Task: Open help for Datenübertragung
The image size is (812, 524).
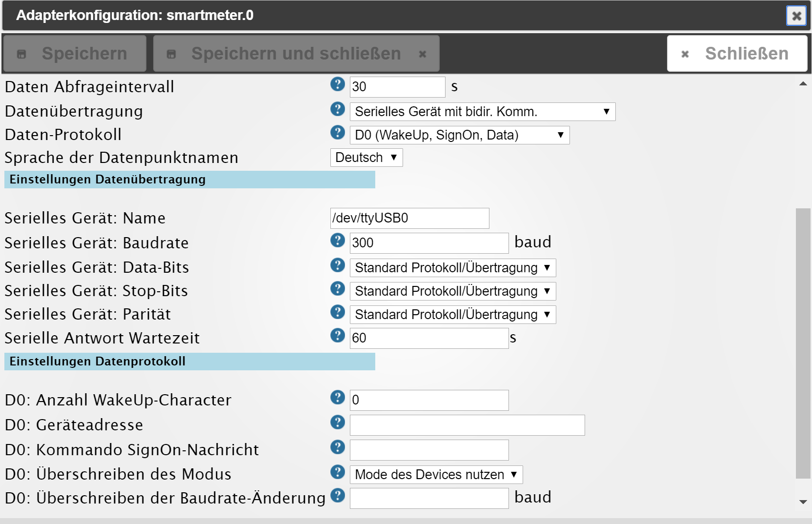Action: [337, 109]
